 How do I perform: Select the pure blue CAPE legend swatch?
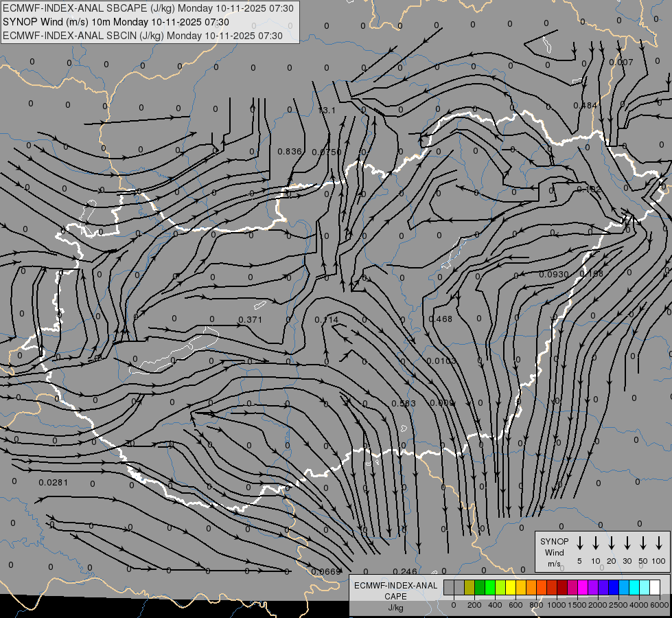(x=613, y=587)
